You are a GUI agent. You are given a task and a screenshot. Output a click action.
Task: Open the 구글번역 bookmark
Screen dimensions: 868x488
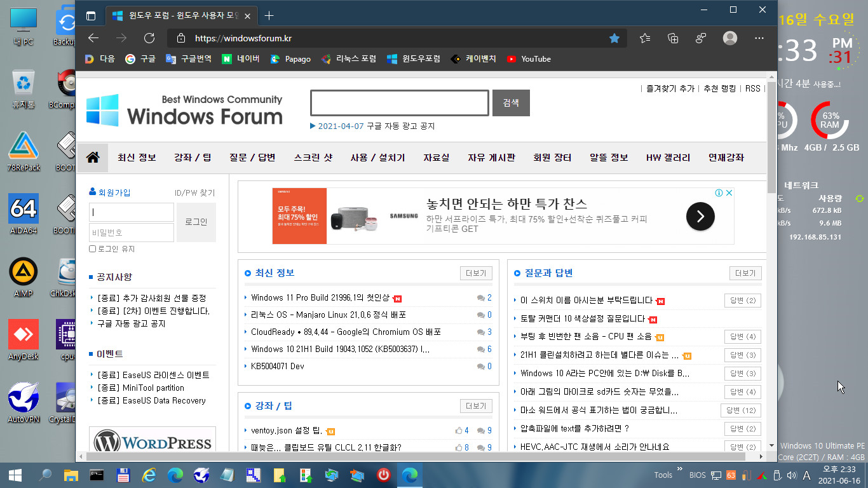point(189,58)
